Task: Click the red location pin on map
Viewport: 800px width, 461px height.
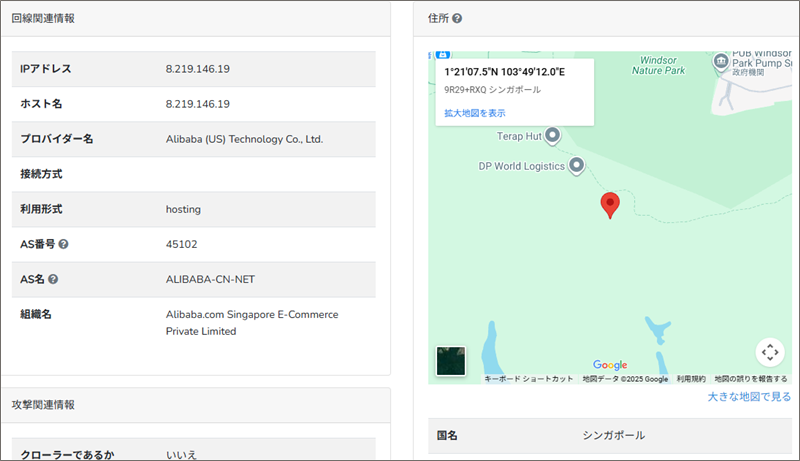Action: point(610,205)
